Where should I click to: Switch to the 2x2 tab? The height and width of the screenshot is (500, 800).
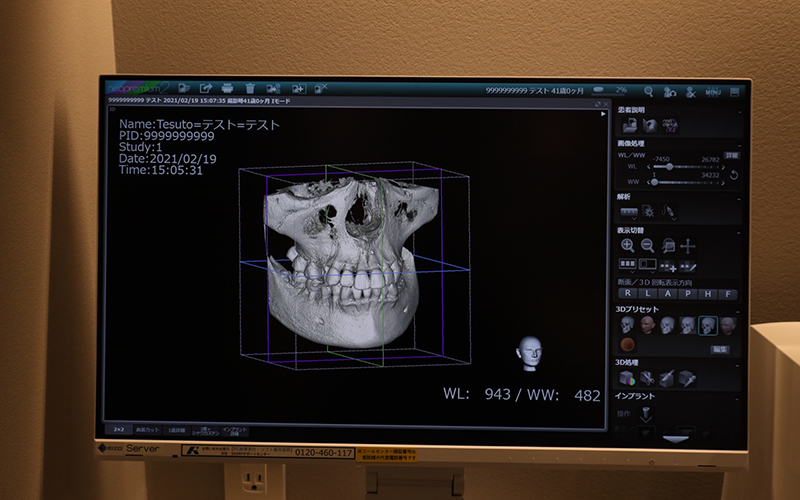pos(119,430)
